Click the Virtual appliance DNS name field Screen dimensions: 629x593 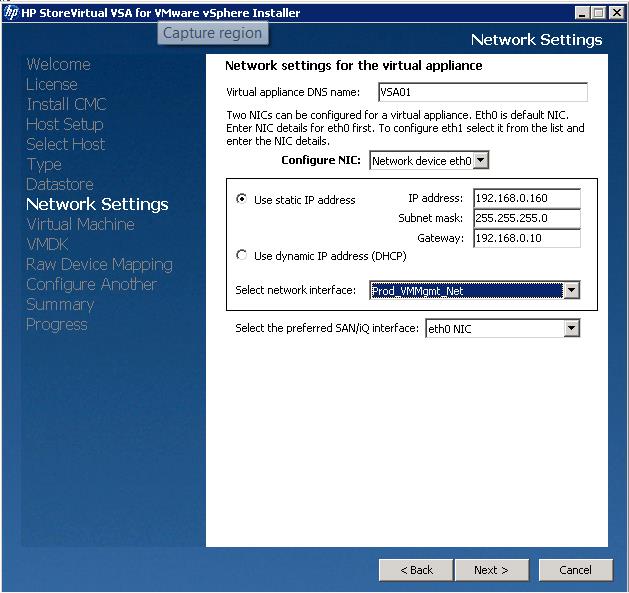tap(483, 92)
